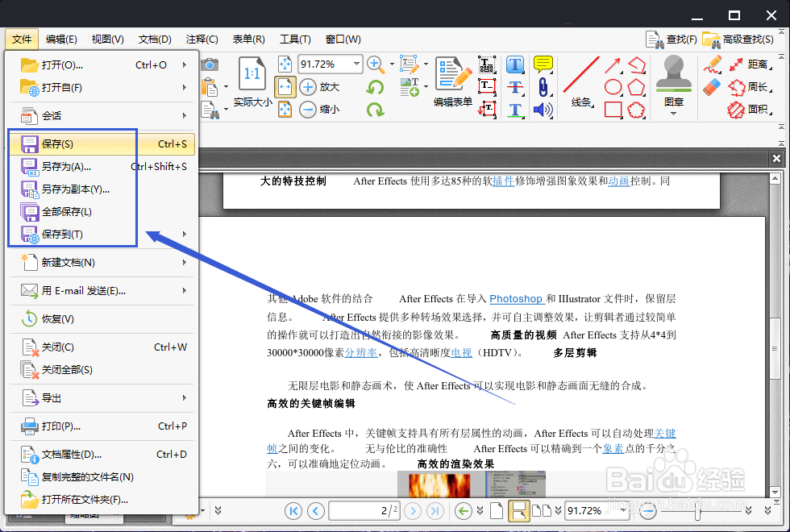Viewport: 790px width, 532px height.
Task: Toggle fit-width page view icon
Action: [285, 87]
